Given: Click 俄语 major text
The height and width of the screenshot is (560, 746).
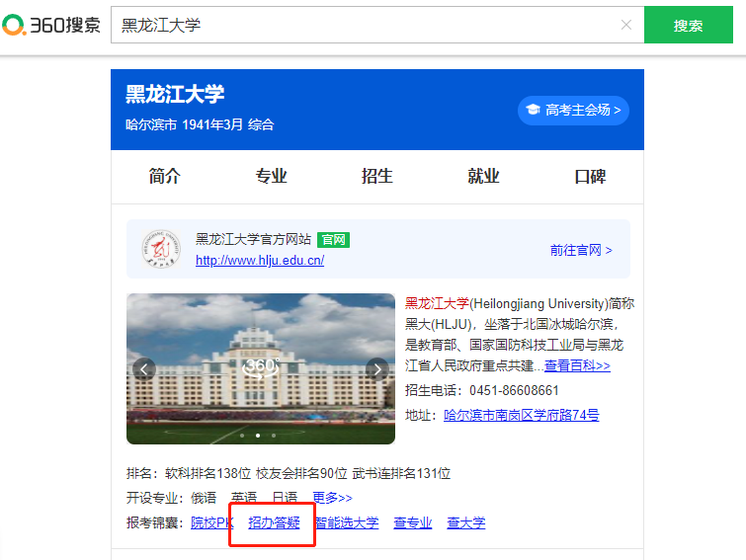Looking at the screenshot, I should point(204,498).
